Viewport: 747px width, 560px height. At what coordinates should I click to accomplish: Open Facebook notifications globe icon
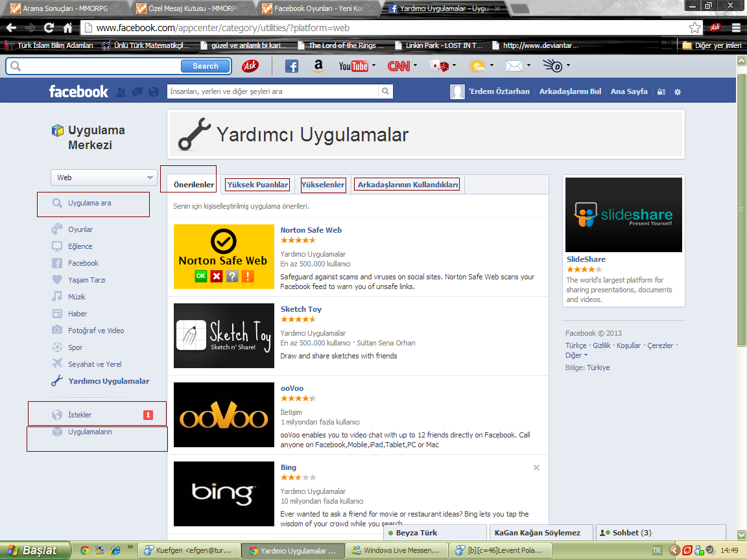pyautogui.click(x=154, y=92)
